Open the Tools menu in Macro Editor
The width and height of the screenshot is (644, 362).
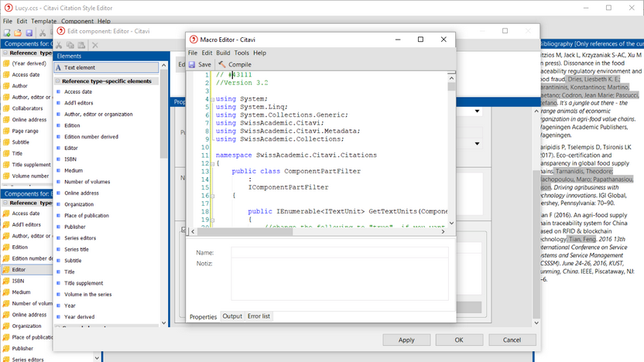(241, 53)
